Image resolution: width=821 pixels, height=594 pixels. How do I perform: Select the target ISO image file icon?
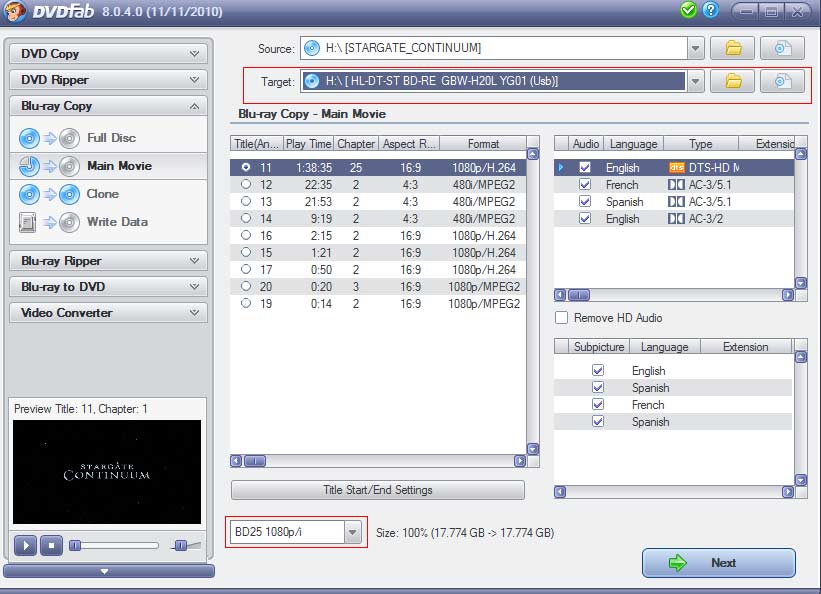(x=782, y=81)
